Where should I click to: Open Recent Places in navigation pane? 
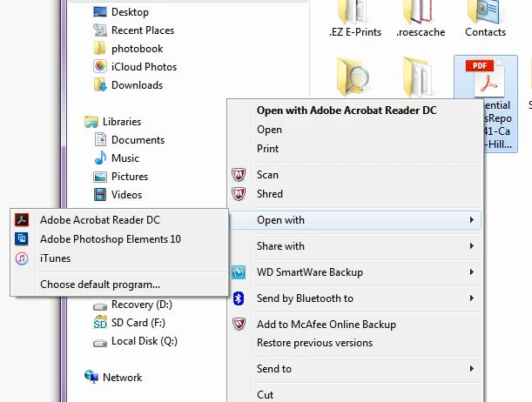(143, 30)
